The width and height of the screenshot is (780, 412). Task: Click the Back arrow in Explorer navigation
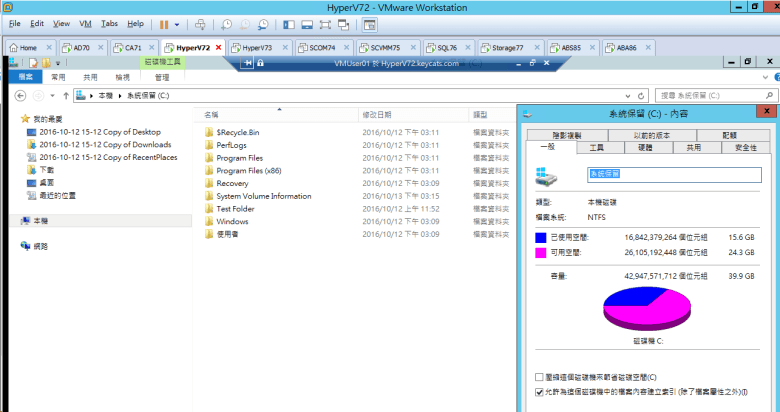21,95
